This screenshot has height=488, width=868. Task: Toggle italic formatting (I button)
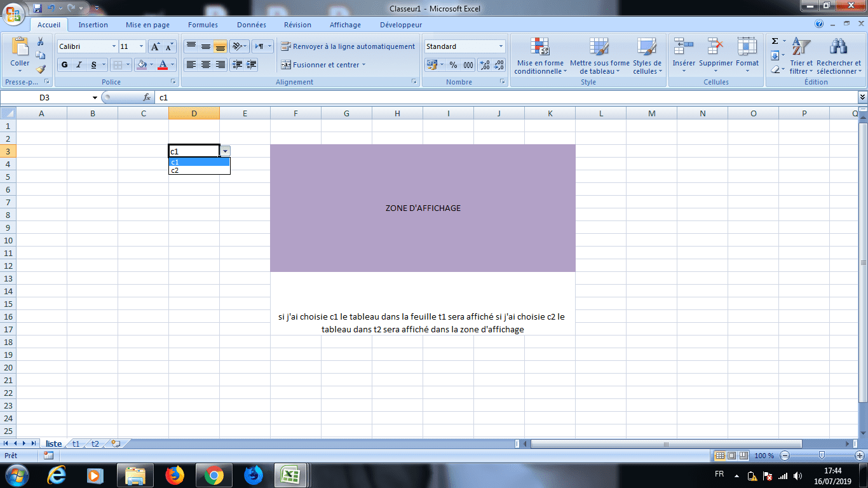(x=79, y=65)
